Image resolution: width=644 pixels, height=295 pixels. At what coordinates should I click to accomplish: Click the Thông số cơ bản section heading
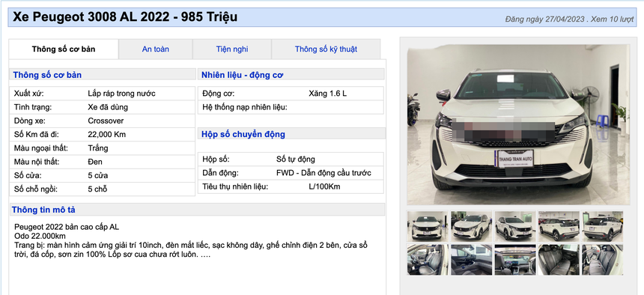coord(47,75)
